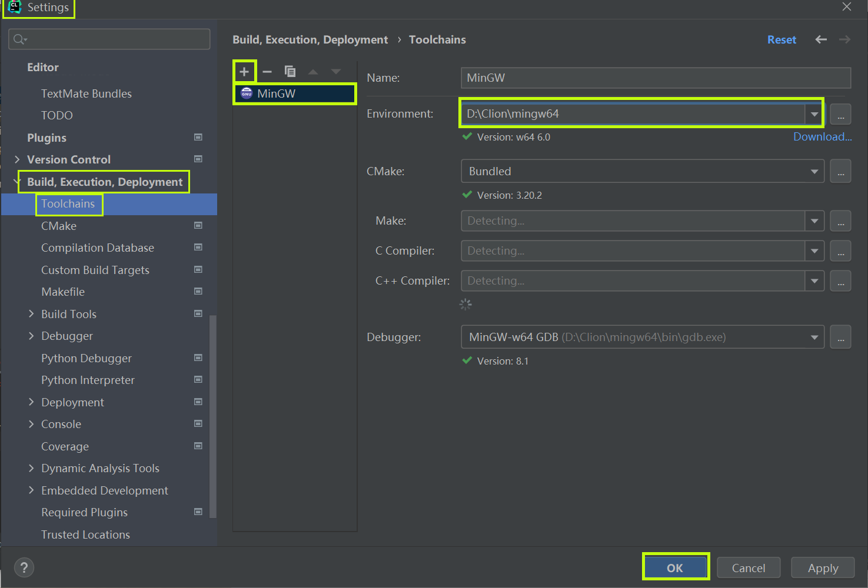Open help with question mark button
This screenshot has height=588, width=868.
click(x=24, y=567)
